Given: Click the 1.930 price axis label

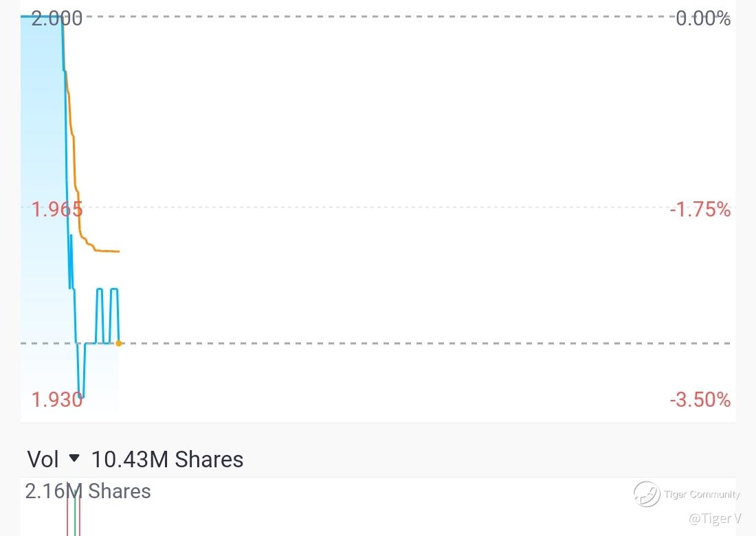Looking at the screenshot, I should pyautogui.click(x=57, y=399).
